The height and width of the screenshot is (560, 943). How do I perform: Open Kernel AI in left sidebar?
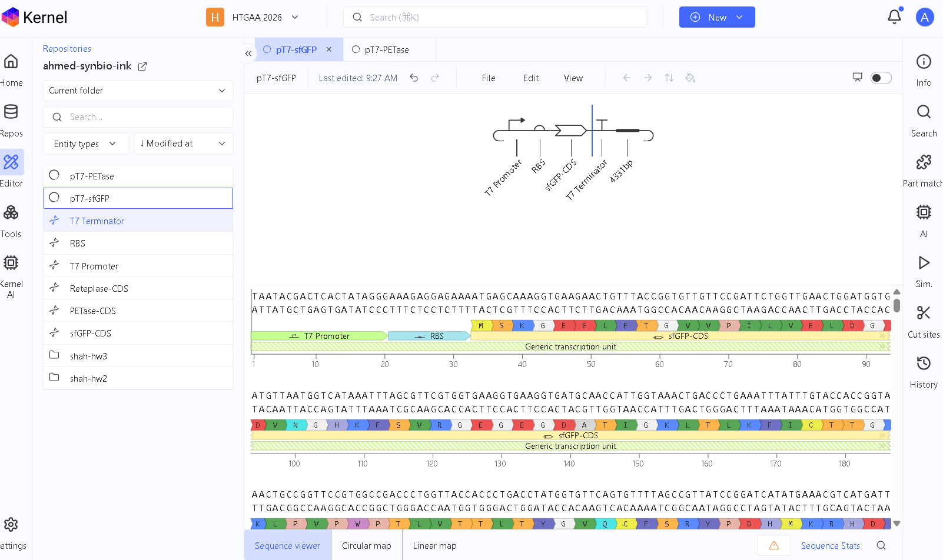(11, 276)
